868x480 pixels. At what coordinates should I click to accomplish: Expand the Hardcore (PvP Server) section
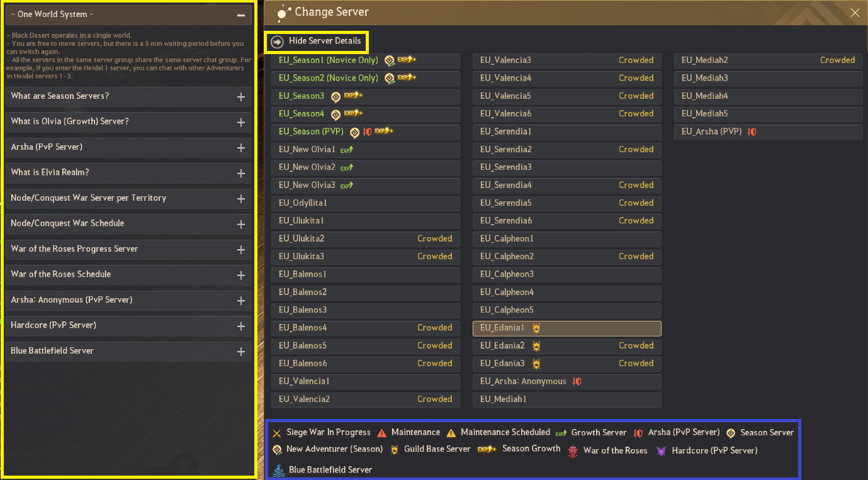(240, 326)
